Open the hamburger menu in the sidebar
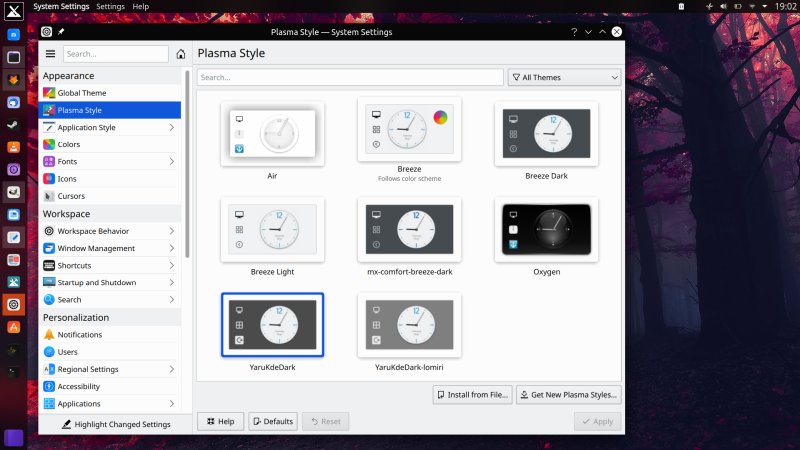 tap(50, 54)
